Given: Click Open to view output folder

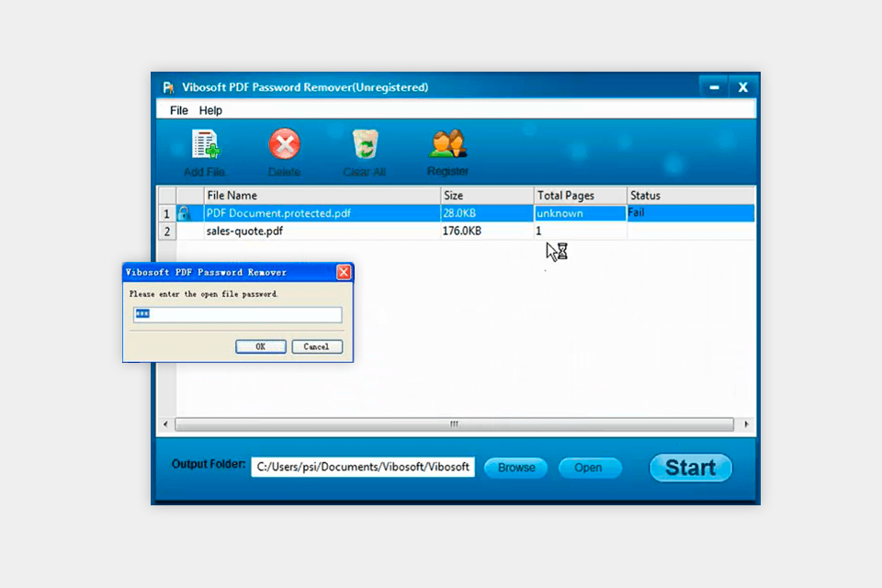Looking at the screenshot, I should coord(589,468).
